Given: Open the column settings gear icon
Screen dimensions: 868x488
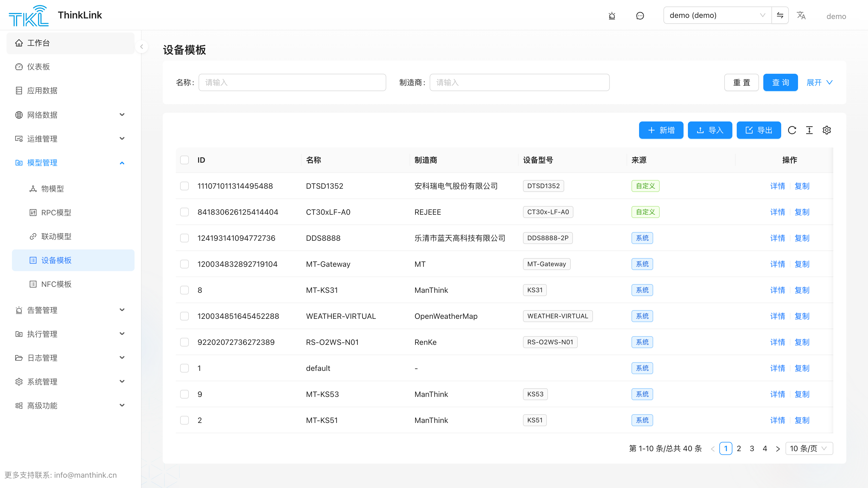Looking at the screenshot, I should click(826, 130).
